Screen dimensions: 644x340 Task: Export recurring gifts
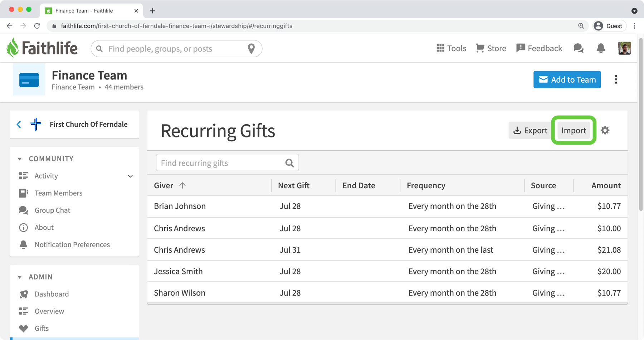pyautogui.click(x=530, y=130)
